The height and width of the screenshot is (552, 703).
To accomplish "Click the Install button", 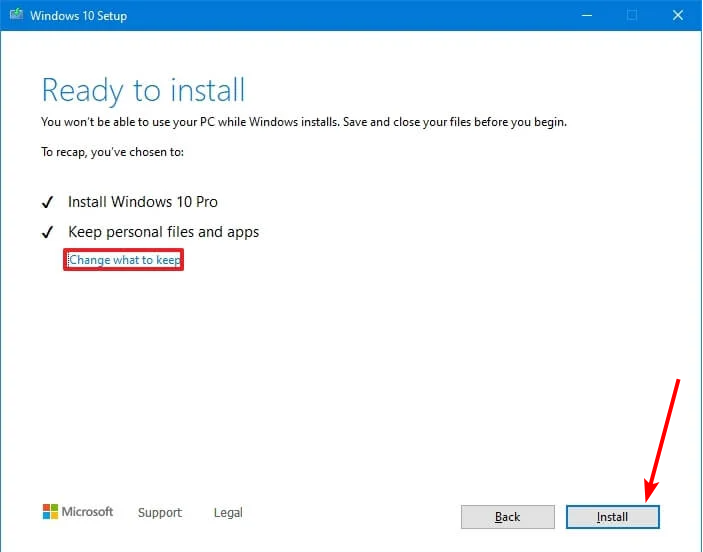I will [612, 517].
